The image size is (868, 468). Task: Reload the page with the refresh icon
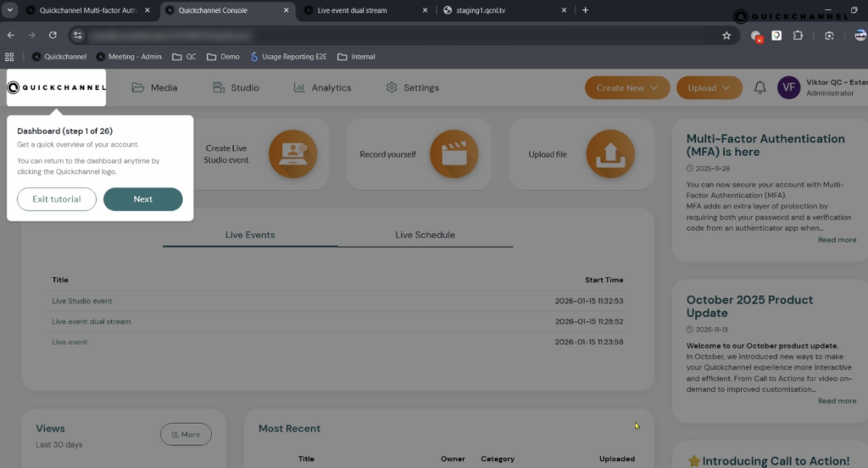click(x=53, y=36)
